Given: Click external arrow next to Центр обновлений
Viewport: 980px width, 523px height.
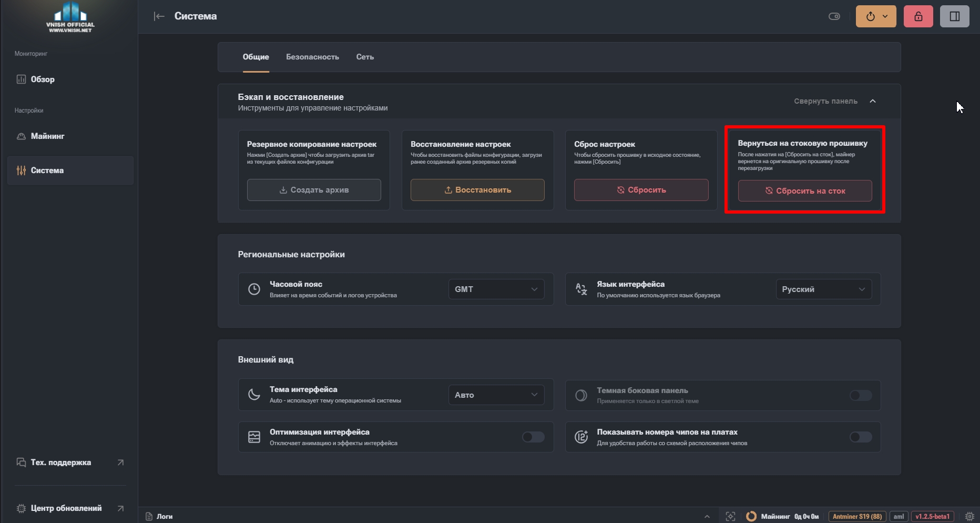Looking at the screenshot, I should pyautogui.click(x=120, y=508).
